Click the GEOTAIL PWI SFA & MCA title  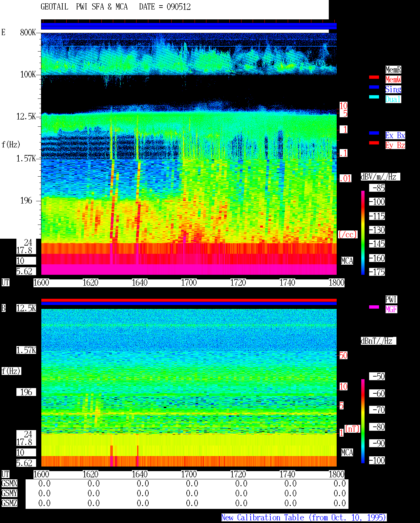point(84,7)
